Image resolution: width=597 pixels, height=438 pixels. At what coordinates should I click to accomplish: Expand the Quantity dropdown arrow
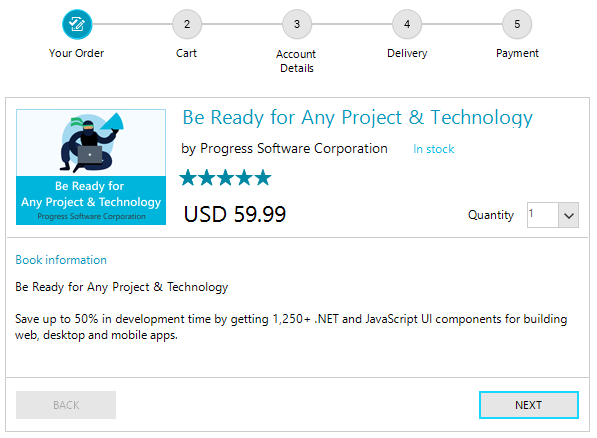click(x=569, y=215)
